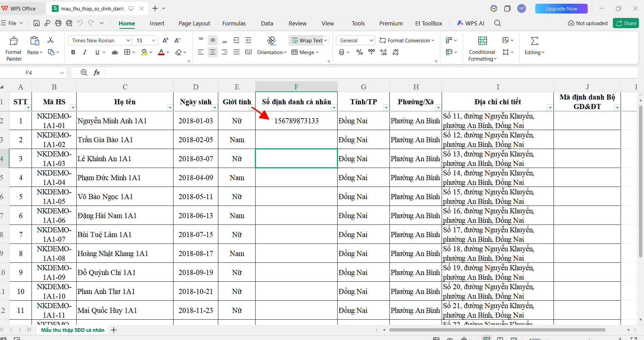Open WPS AI
Viewport: 644px width, 340px height.
tap(470, 23)
